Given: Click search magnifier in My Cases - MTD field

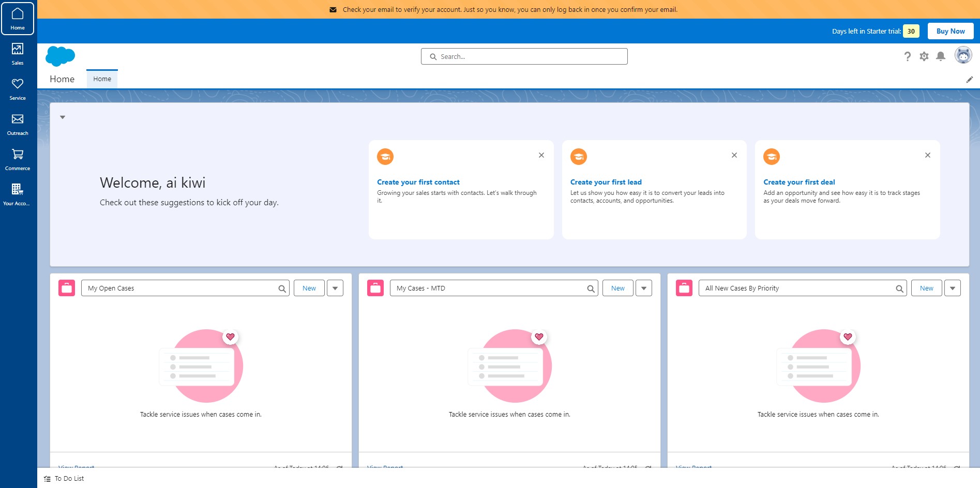Looking at the screenshot, I should (591, 288).
